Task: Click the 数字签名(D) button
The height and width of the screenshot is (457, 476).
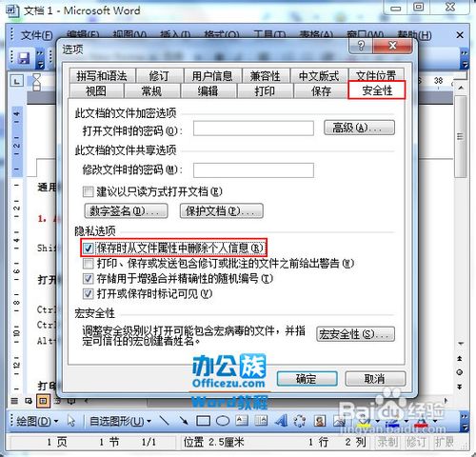Action: click(126, 210)
